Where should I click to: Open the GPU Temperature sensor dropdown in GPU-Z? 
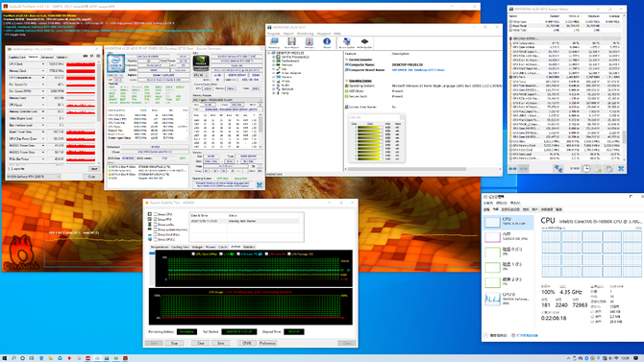[42, 78]
